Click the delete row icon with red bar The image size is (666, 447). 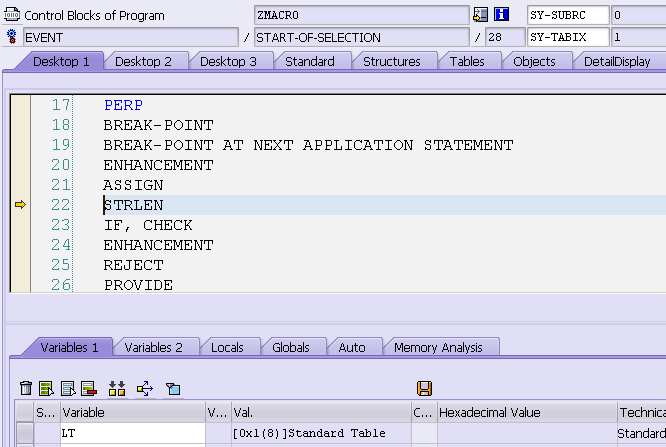point(89,388)
